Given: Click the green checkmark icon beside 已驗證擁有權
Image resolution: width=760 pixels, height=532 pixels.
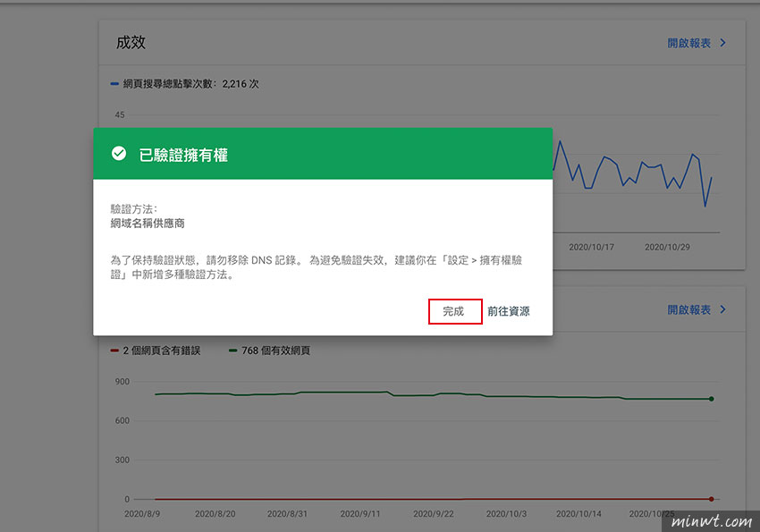Looking at the screenshot, I should [119, 154].
